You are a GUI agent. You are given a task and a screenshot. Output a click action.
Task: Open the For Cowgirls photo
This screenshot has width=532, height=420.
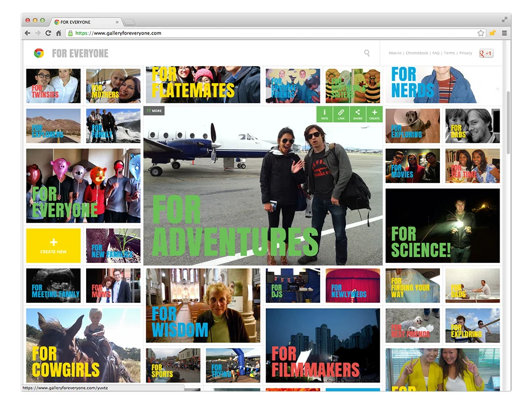pyautogui.click(x=83, y=345)
